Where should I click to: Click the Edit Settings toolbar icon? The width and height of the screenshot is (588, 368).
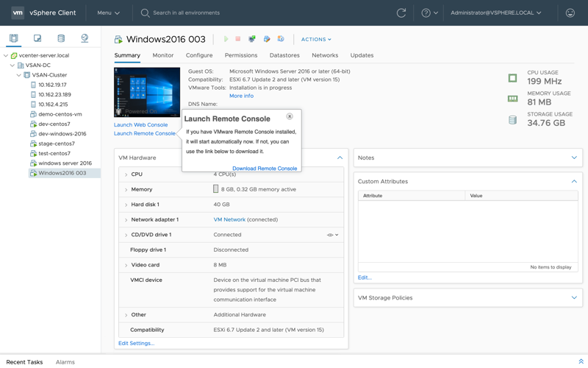point(267,39)
